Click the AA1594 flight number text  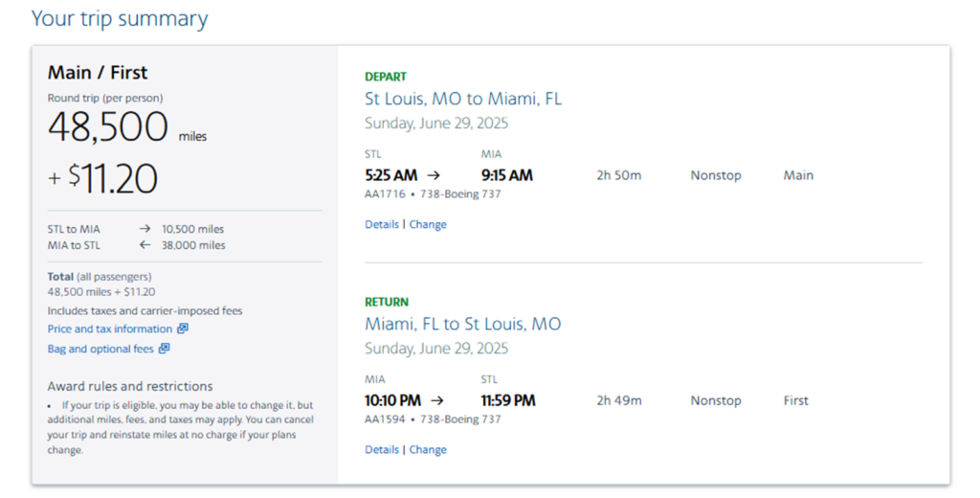coord(385,419)
